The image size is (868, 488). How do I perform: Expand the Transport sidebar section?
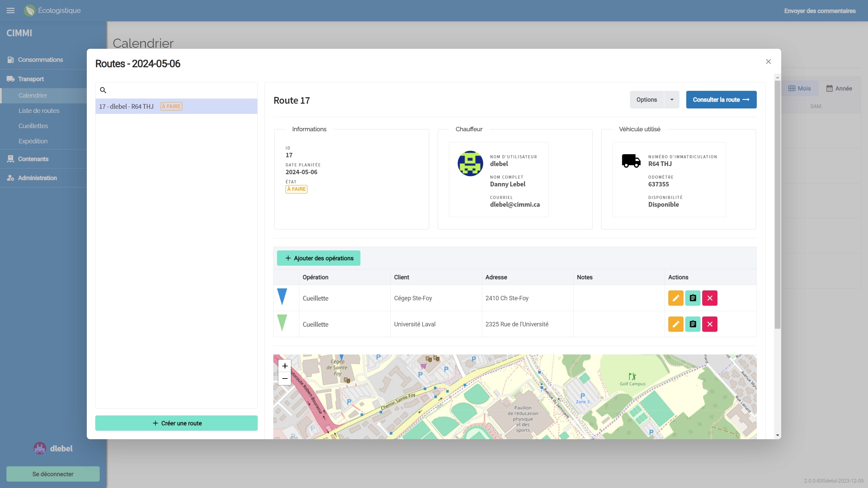point(31,79)
